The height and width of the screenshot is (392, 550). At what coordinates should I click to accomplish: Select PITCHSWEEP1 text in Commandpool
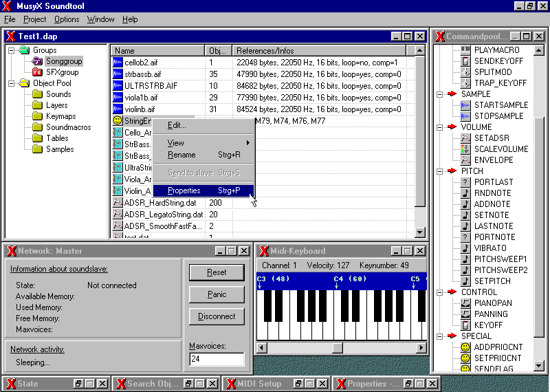500,259
